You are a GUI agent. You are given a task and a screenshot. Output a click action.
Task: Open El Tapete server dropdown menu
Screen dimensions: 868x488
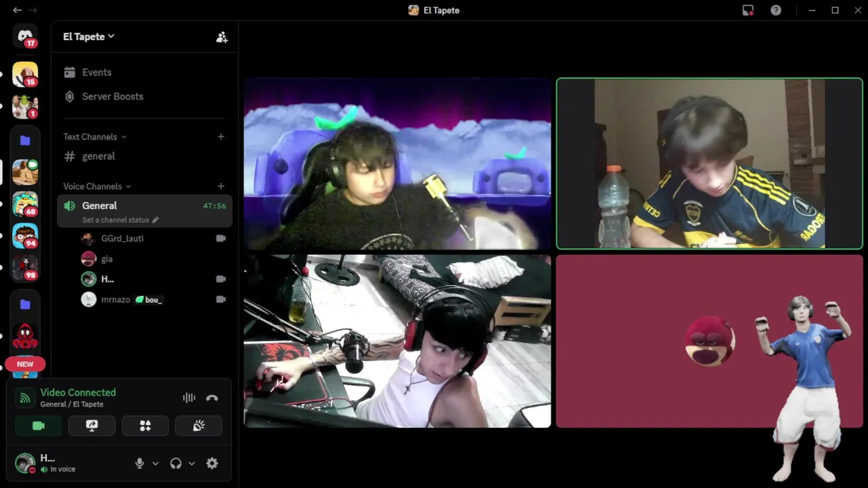click(89, 37)
